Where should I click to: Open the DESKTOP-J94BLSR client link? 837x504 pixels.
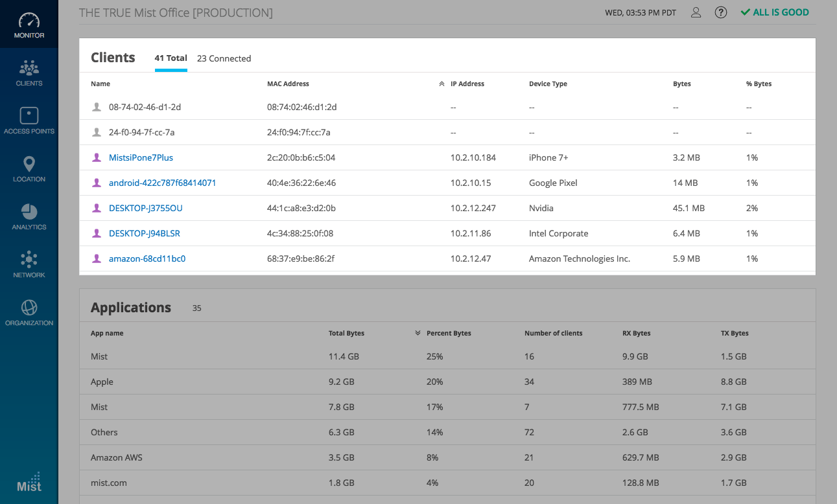click(144, 233)
